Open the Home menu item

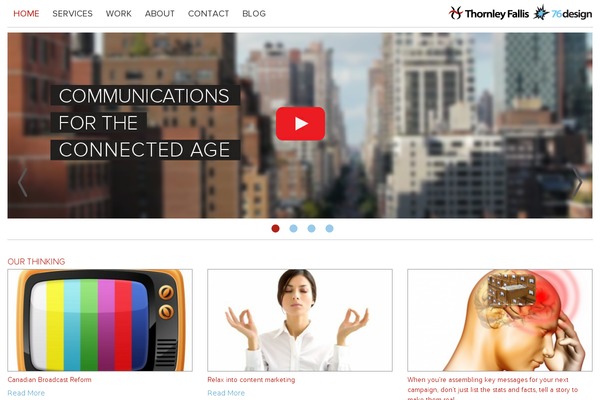click(x=26, y=13)
